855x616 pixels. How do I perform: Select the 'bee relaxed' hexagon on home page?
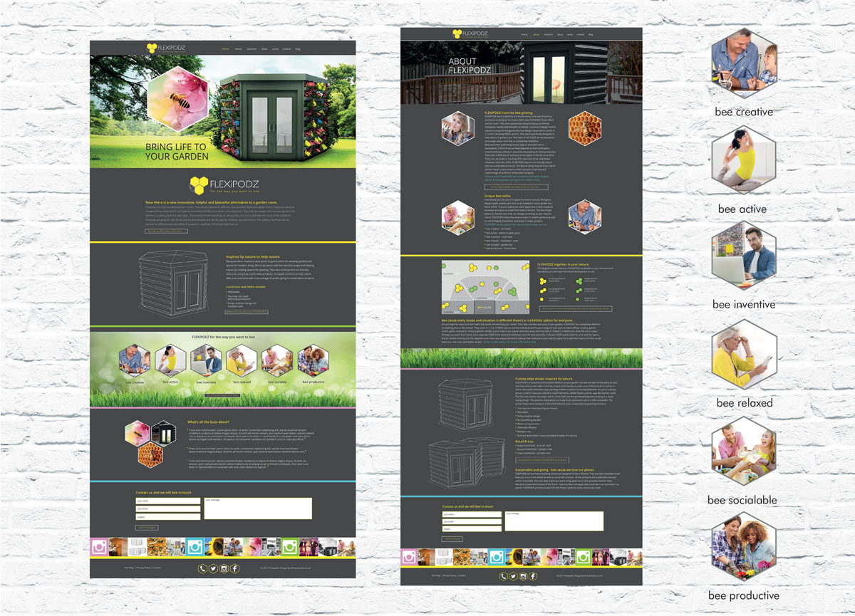tap(242, 360)
